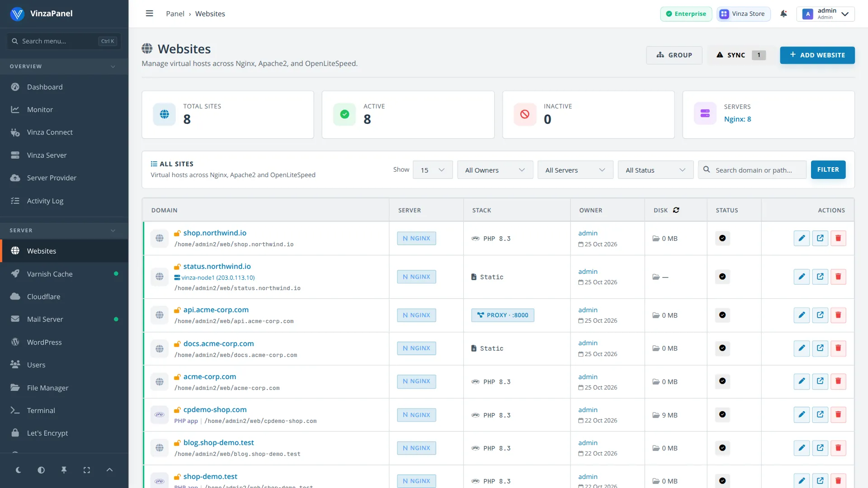The image size is (868, 488).
Task: Open the admin account menu
Action: point(826,14)
